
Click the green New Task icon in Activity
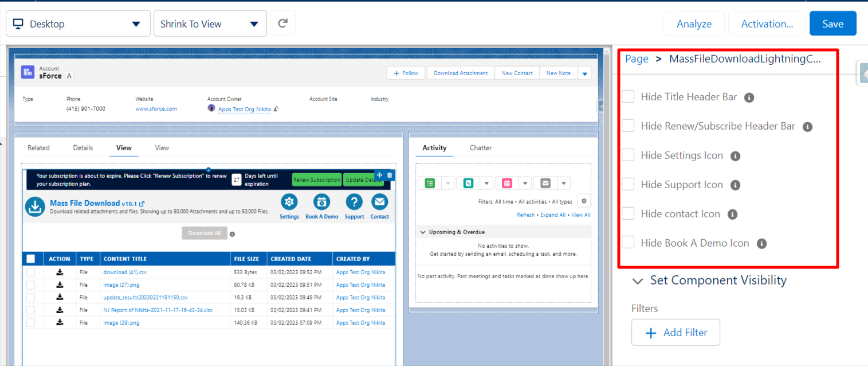pyautogui.click(x=430, y=183)
